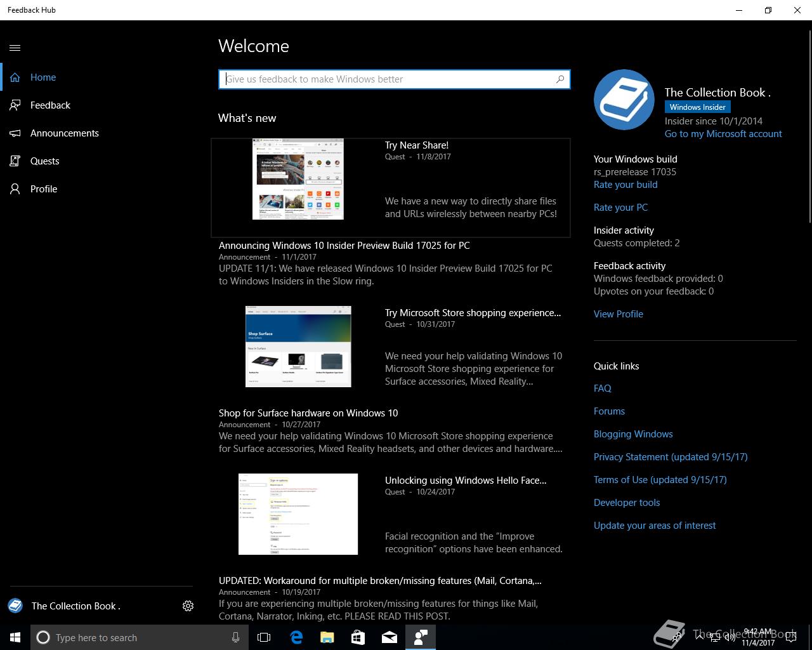Open the settings gear in sidebar
The width and height of the screenshot is (812, 650).
(x=188, y=606)
